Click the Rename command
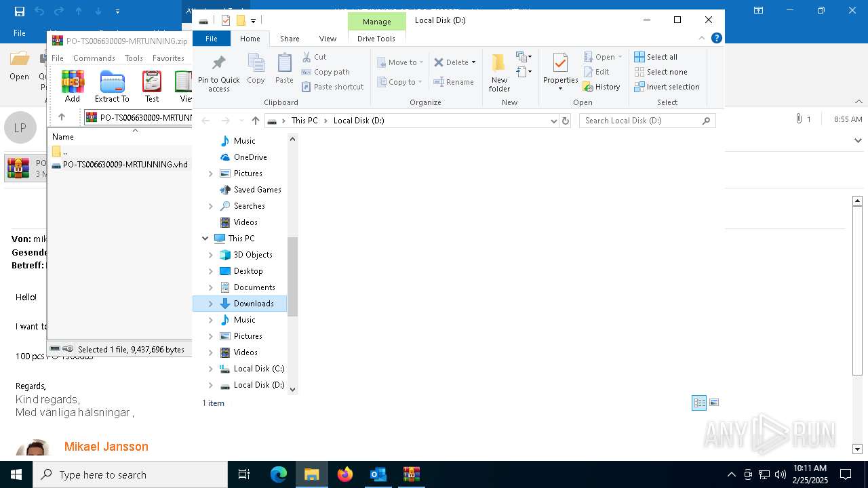This screenshot has width=868, height=488. click(454, 82)
